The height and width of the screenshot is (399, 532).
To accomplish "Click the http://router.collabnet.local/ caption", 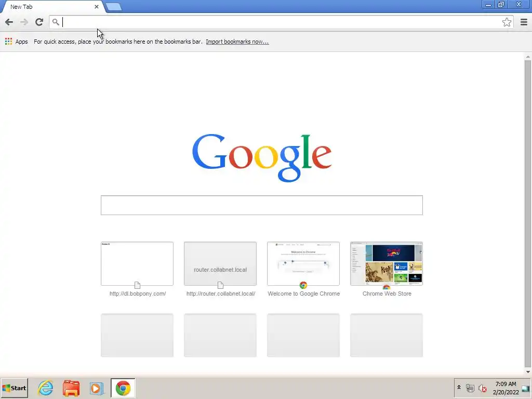I will pyautogui.click(x=220, y=294).
